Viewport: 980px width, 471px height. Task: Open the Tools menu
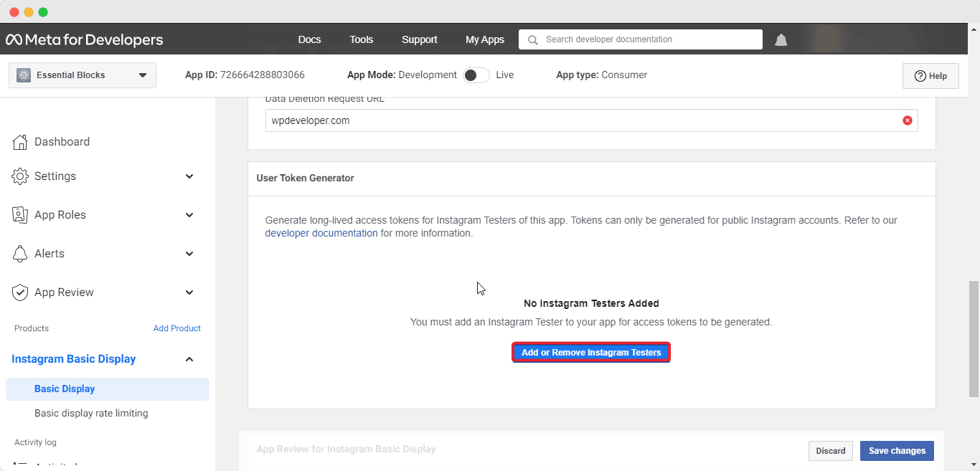[362, 39]
